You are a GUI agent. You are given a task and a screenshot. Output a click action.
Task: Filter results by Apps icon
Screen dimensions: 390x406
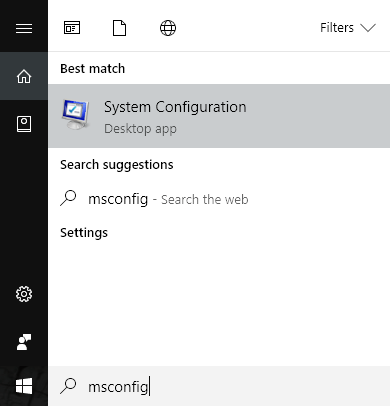pyautogui.click(x=72, y=28)
